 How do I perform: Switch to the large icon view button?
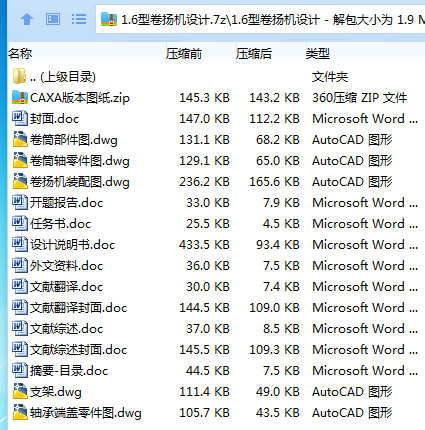point(53,19)
